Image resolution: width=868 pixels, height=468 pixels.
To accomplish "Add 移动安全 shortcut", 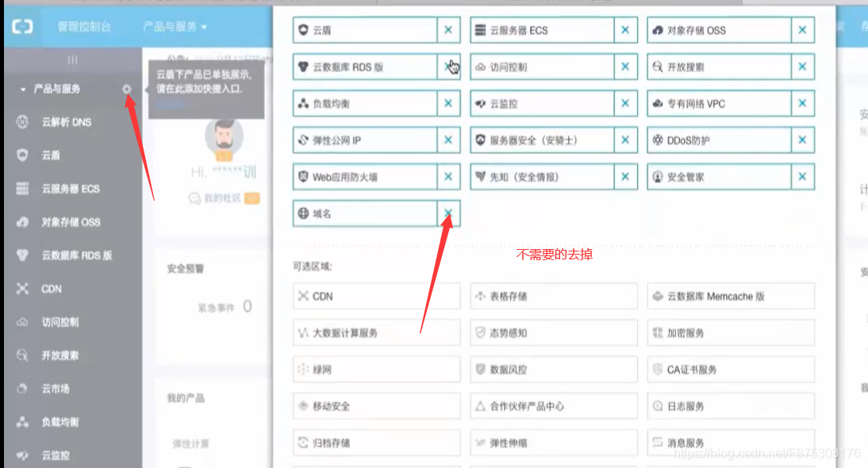I will click(376, 406).
